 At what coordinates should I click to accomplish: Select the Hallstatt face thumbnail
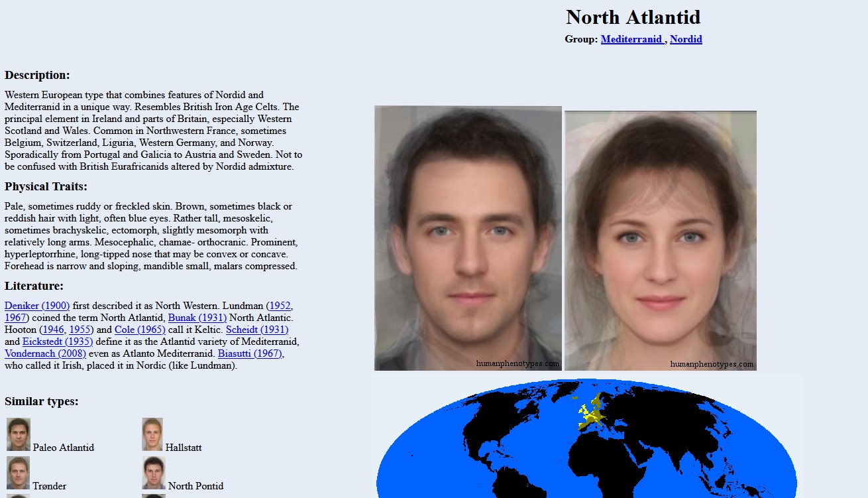[152, 434]
